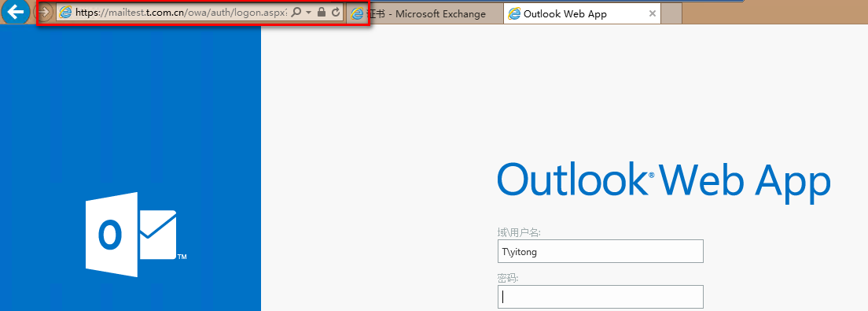Click the mailtest.t.com.cn URL in address bar

click(181, 12)
